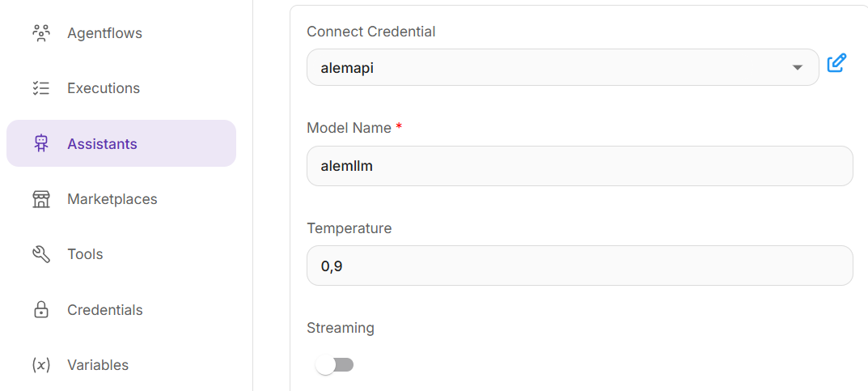Click into the Temperature field showing 0,9

(579, 266)
